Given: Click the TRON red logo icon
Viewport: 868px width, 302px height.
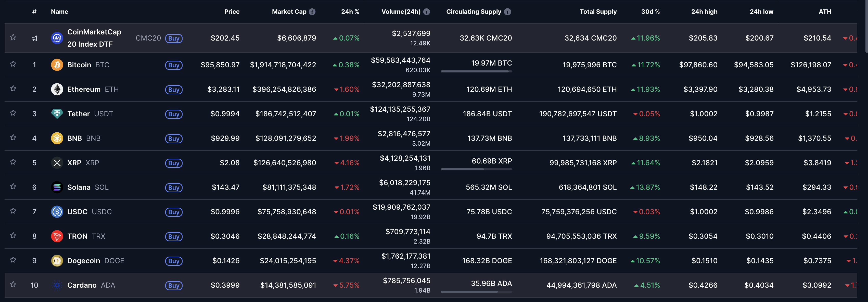Looking at the screenshot, I should point(57,236).
